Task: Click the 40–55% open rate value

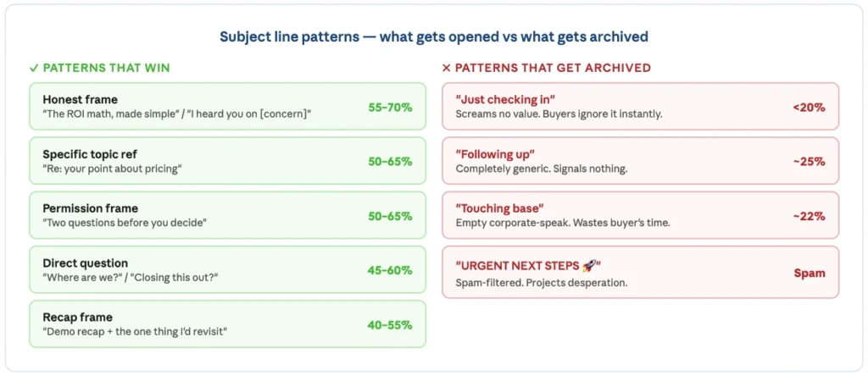Action: tap(390, 325)
